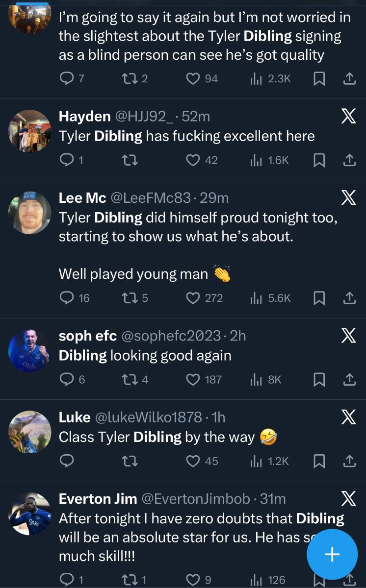366x588 pixels.
Task: Reply to Hayden's tweet
Action: click(x=66, y=160)
